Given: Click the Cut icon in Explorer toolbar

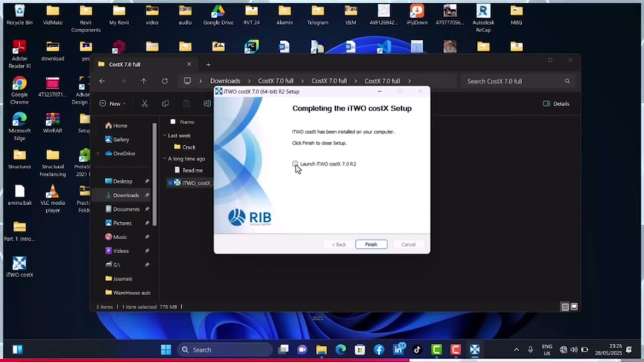Looking at the screenshot, I should [144, 104].
